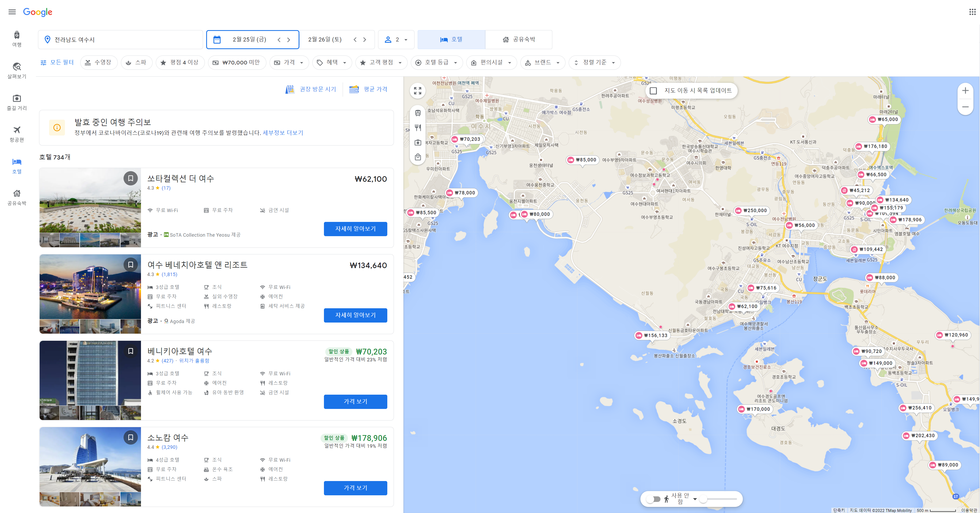Show transit layer on the map
The width and height of the screenshot is (980, 513).
click(418, 113)
